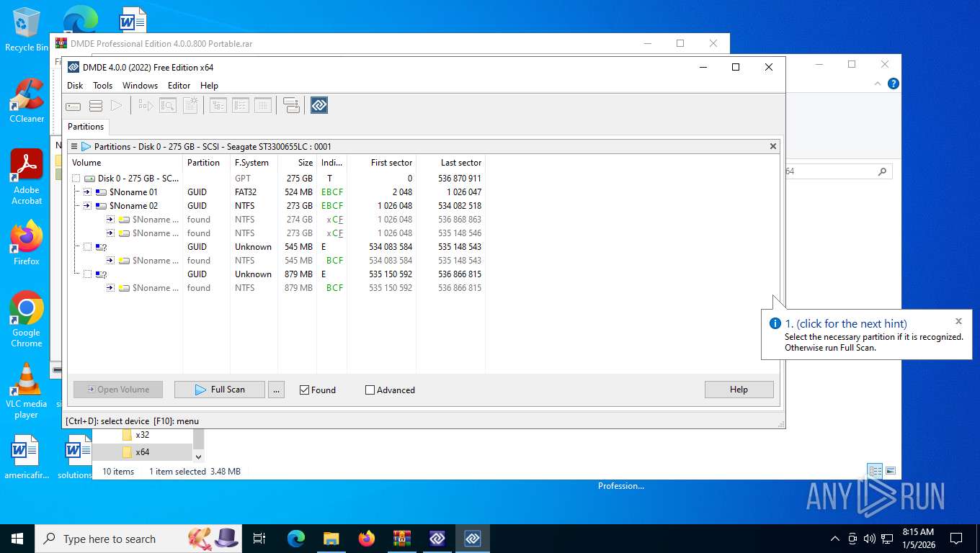Click the Full Scan play toolbar icon
Viewport: 980px width, 553px height.
click(x=117, y=106)
